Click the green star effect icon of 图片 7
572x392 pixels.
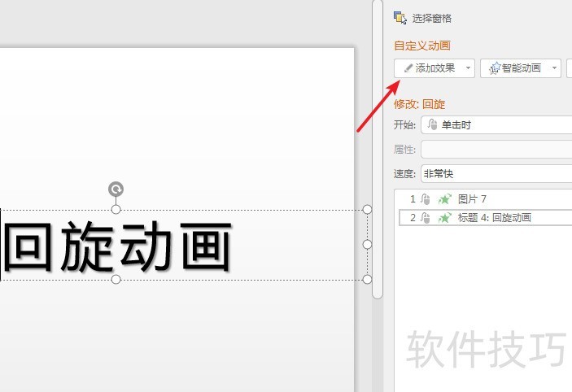point(444,199)
